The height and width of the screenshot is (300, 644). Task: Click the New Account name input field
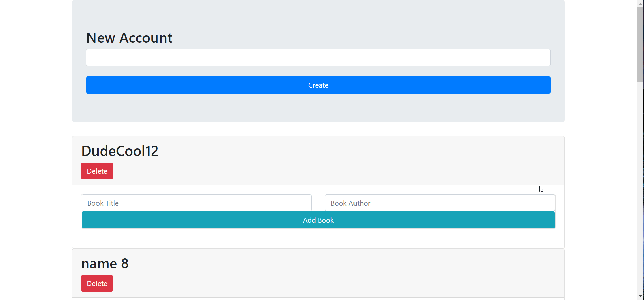[318, 58]
